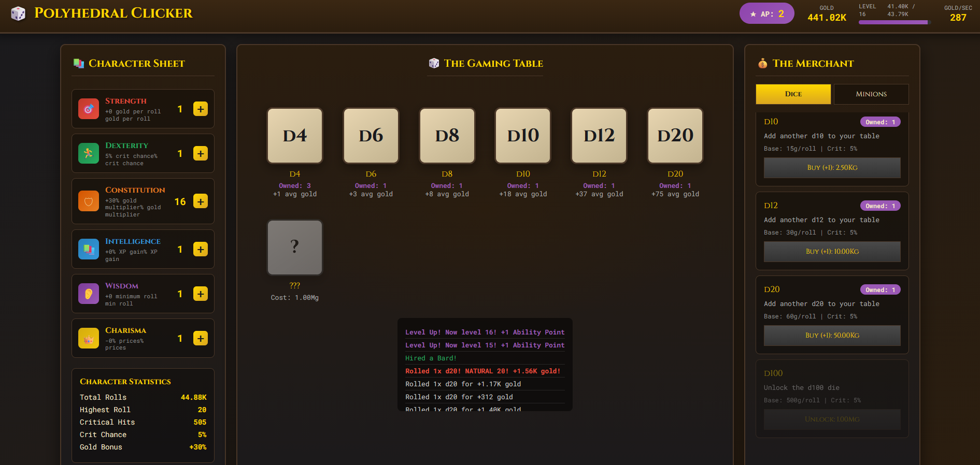Screen dimensions: 980x465
Task: Click the Charisma crown icon
Action: coord(89,338)
